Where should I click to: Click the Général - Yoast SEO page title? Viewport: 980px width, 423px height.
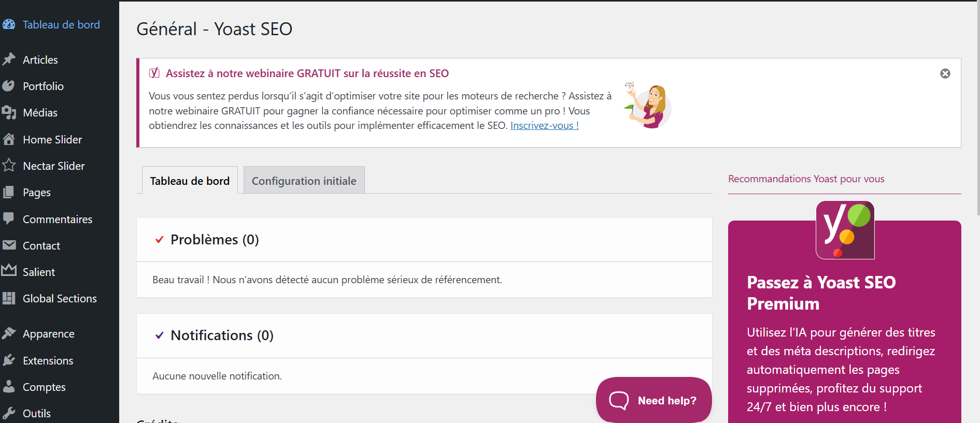(215, 29)
